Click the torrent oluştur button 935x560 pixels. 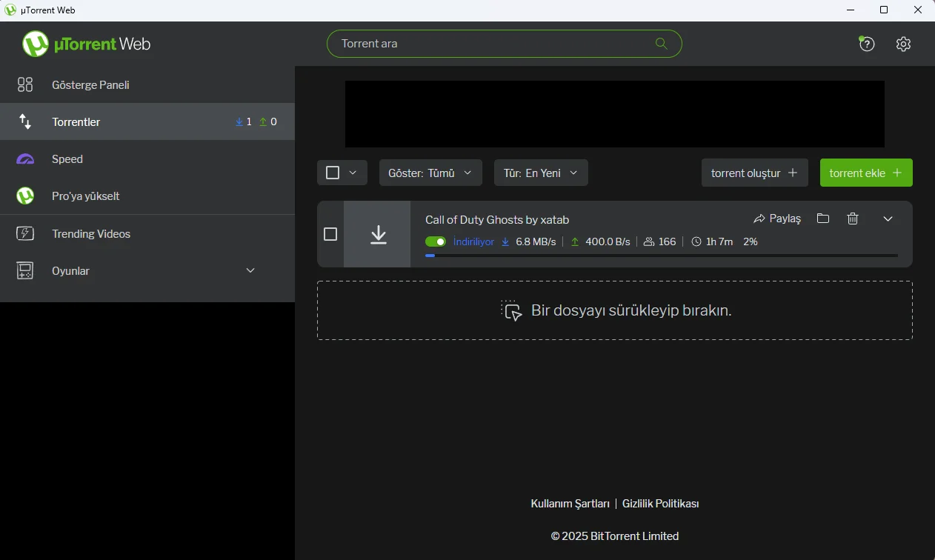pyautogui.click(x=755, y=173)
